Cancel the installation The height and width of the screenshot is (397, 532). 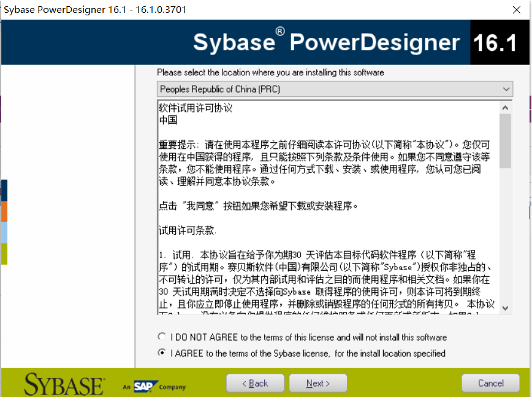[x=490, y=382]
